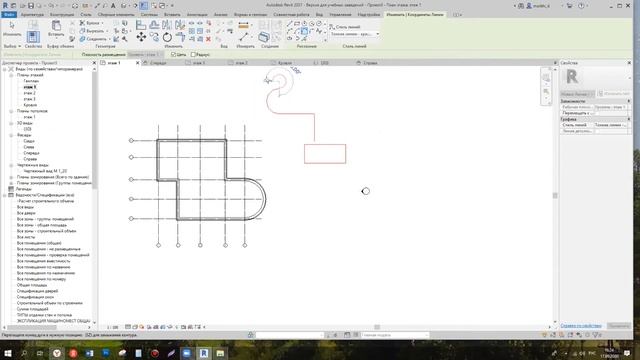
Task: Click the Windows Start button
Action: coord(8,353)
